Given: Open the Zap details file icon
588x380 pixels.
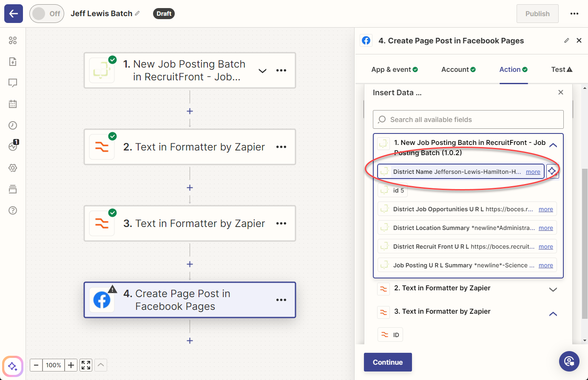Looking at the screenshot, I should [13, 62].
